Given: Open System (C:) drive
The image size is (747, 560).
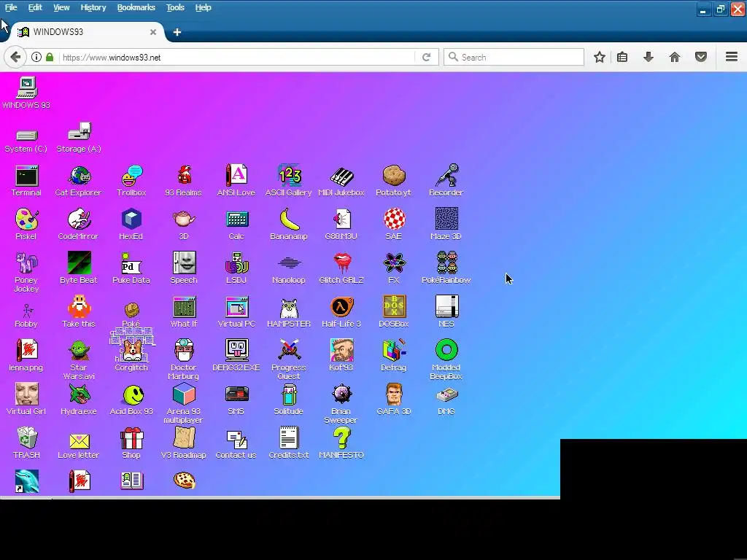Looking at the screenshot, I should [x=26, y=141].
